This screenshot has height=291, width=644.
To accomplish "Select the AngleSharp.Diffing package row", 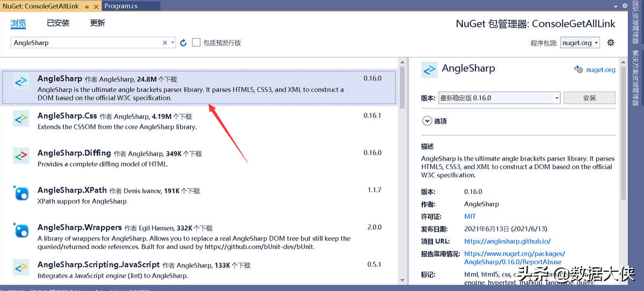I will click(x=200, y=158).
